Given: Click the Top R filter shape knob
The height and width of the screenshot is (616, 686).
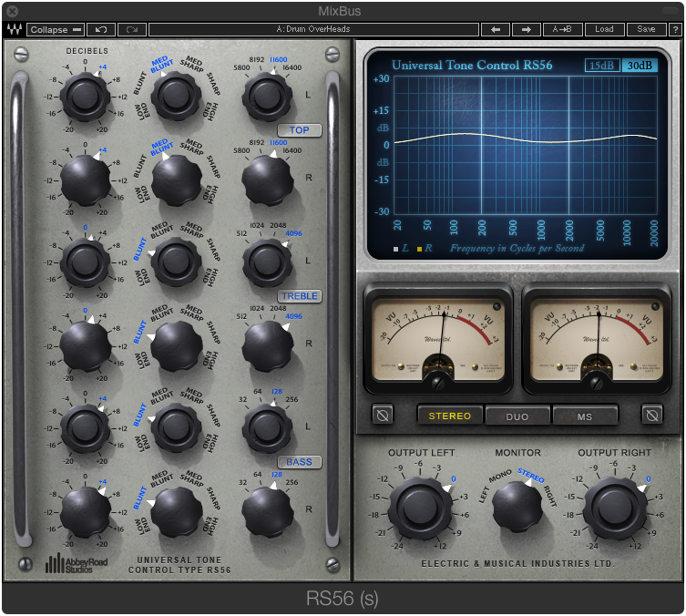Looking at the screenshot, I should coord(176,179).
